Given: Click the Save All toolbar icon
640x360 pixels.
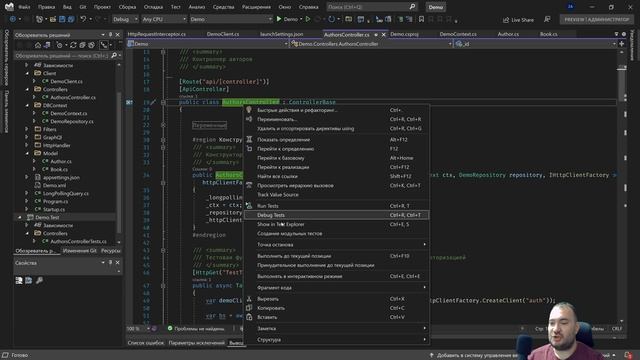Looking at the screenshot, I should [71, 19].
